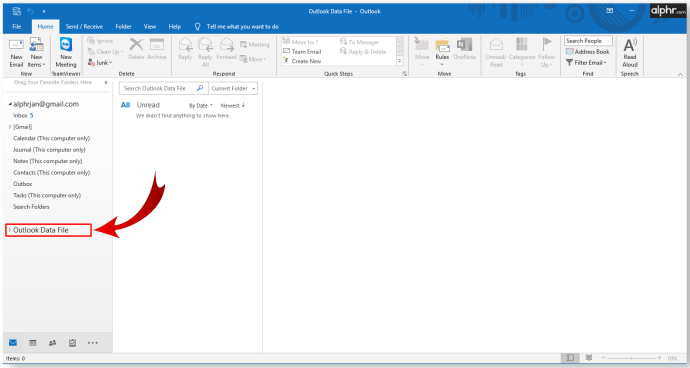Open Tasks view in bottom navigation bar
The width and height of the screenshot is (690, 368).
(73, 343)
